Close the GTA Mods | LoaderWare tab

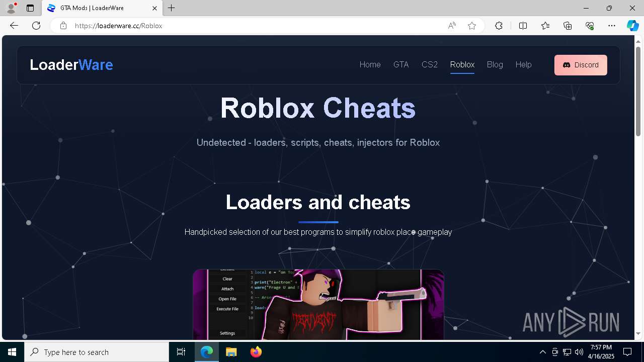pyautogui.click(x=155, y=8)
